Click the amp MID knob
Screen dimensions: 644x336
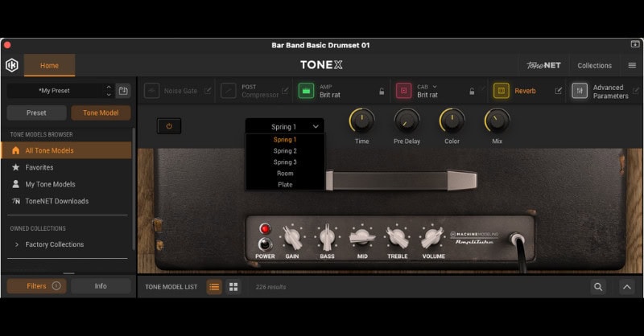coord(362,237)
